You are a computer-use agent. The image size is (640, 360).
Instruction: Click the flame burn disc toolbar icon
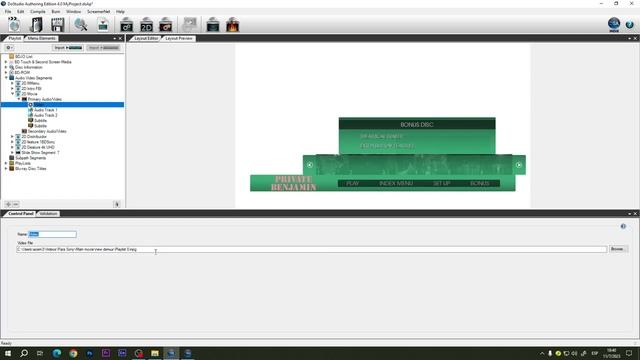click(233, 25)
